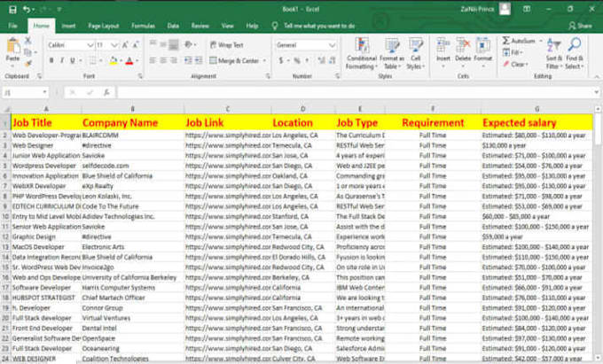Click the Share button
The width and height of the screenshot is (603, 364).
(x=580, y=26)
